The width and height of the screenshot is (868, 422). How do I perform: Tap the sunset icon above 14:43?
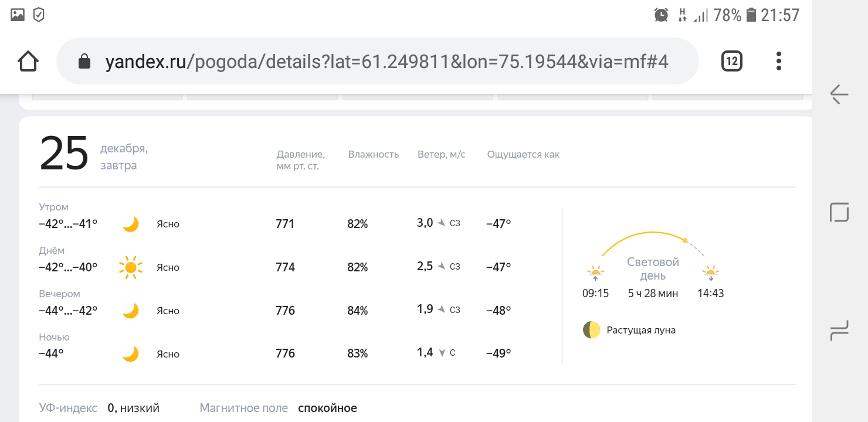[x=710, y=273]
